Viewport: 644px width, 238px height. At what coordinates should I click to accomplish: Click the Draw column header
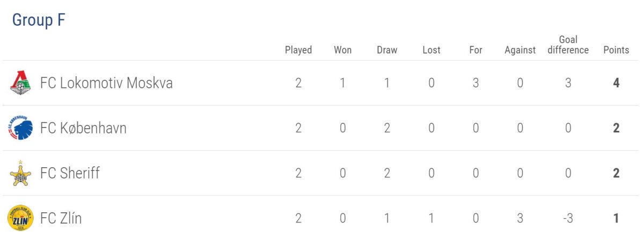coord(387,50)
